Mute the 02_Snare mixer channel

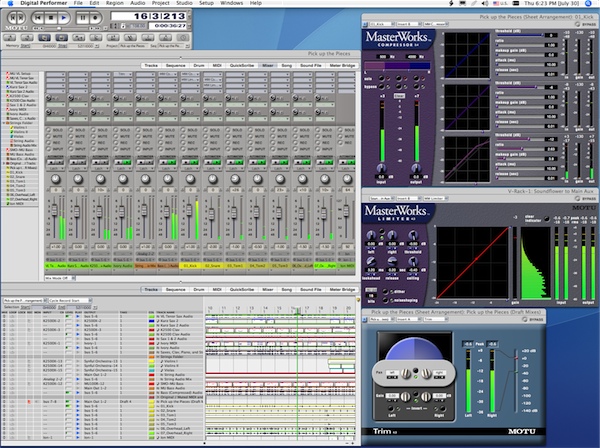coord(205,136)
